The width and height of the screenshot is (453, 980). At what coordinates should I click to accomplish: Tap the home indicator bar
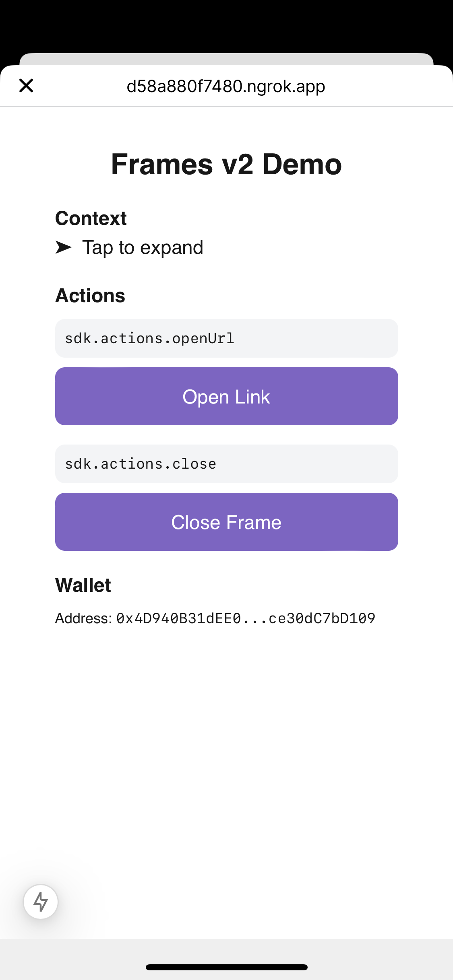[x=226, y=967]
